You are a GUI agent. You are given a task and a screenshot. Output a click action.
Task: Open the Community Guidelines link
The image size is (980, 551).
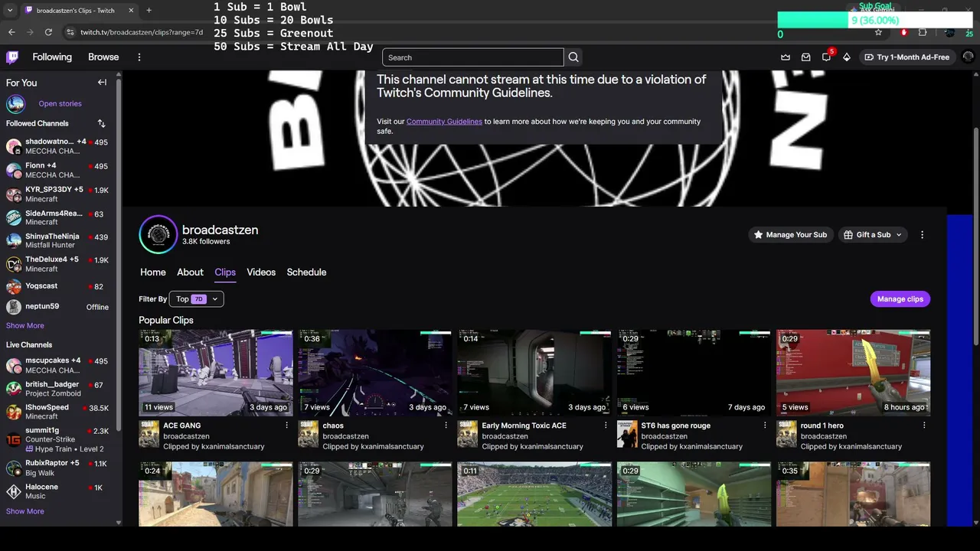[x=444, y=122]
